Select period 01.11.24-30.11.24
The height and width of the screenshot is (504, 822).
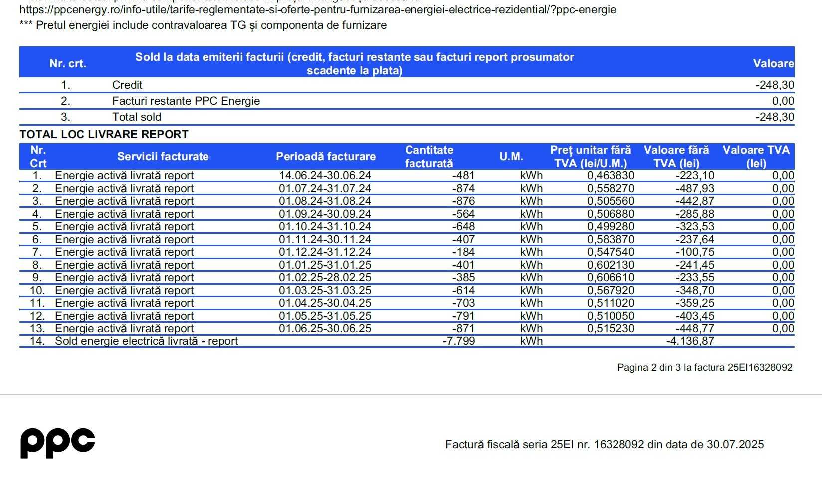[x=325, y=240]
